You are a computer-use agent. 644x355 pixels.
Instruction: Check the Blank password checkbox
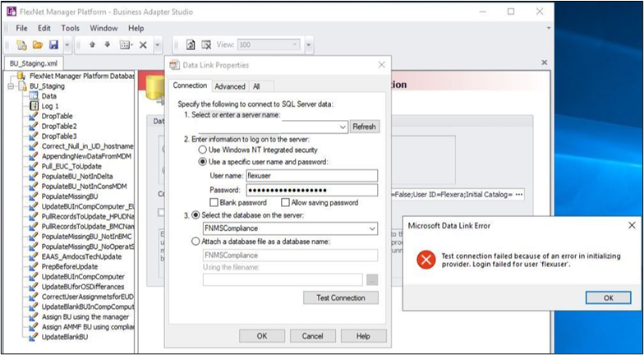214,202
